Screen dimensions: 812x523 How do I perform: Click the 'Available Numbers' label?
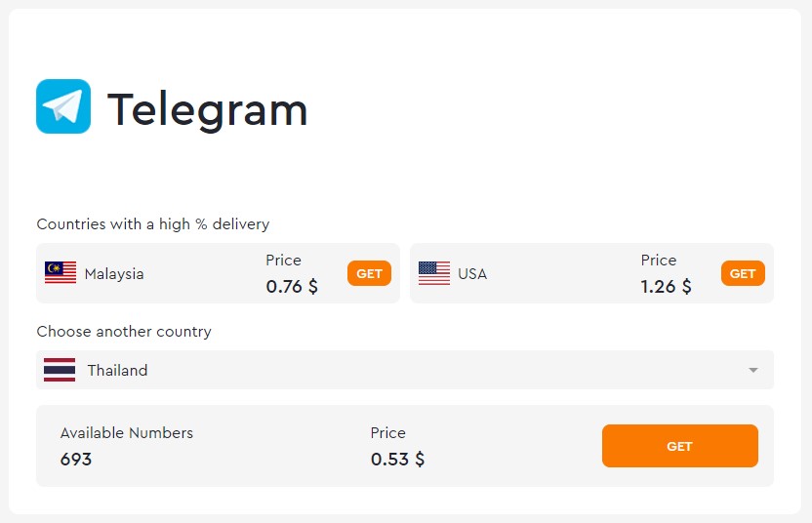tap(126, 433)
